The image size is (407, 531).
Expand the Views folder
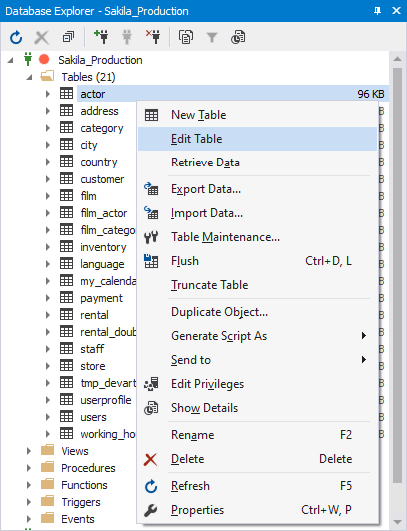pos(29,451)
